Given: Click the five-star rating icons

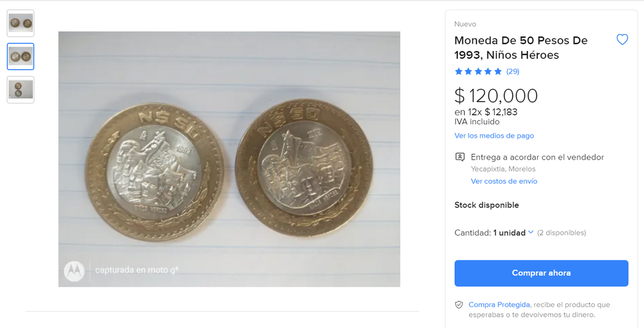Looking at the screenshot, I should [478, 71].
